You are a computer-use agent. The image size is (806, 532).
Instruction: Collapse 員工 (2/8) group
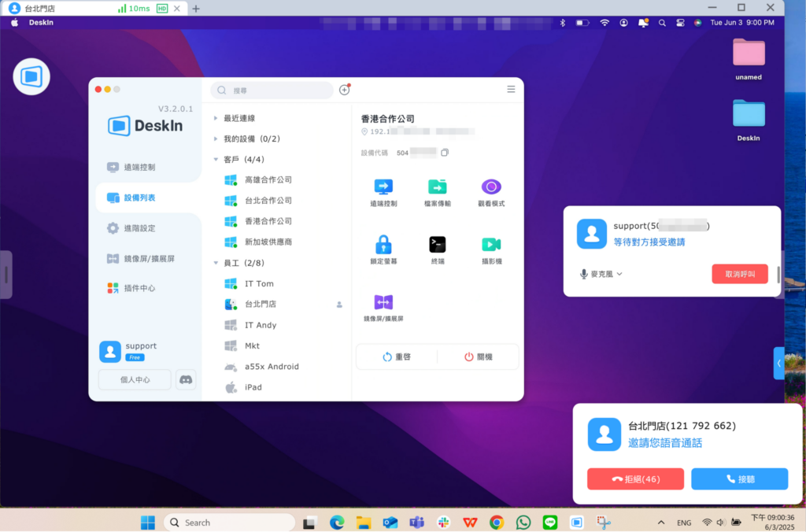tap(216, 263)
